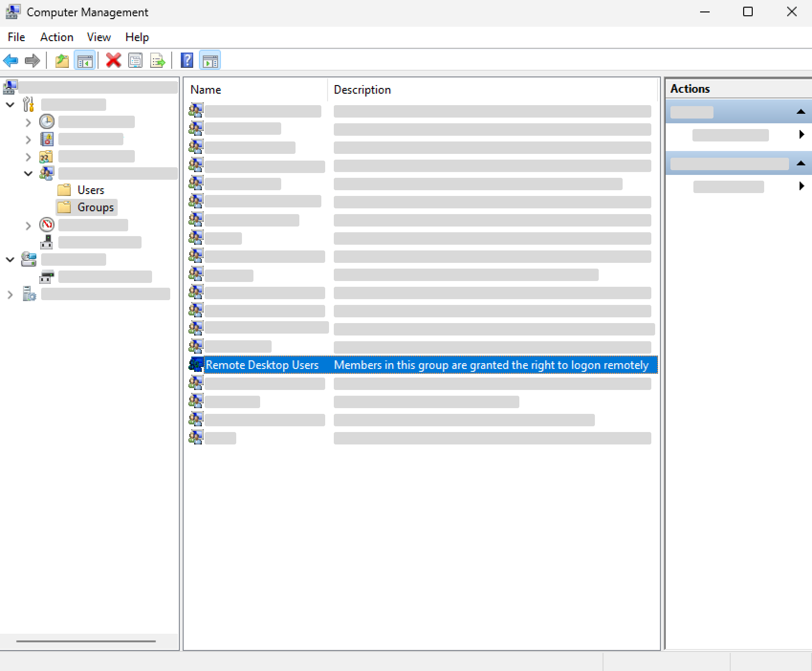Click the tree pane horizontal scrollbar
This screenshot has width=812, height=671.
pyautogui.click(x=86, y=641)
